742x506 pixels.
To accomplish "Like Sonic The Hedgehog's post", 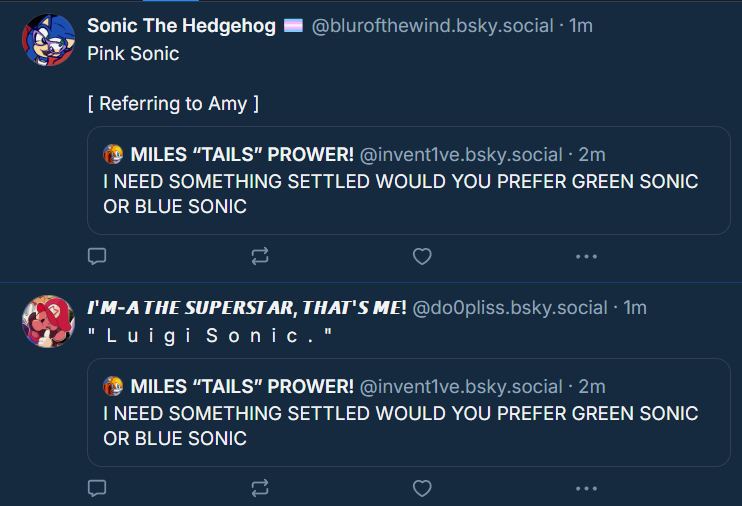I will tap(422, 257).
